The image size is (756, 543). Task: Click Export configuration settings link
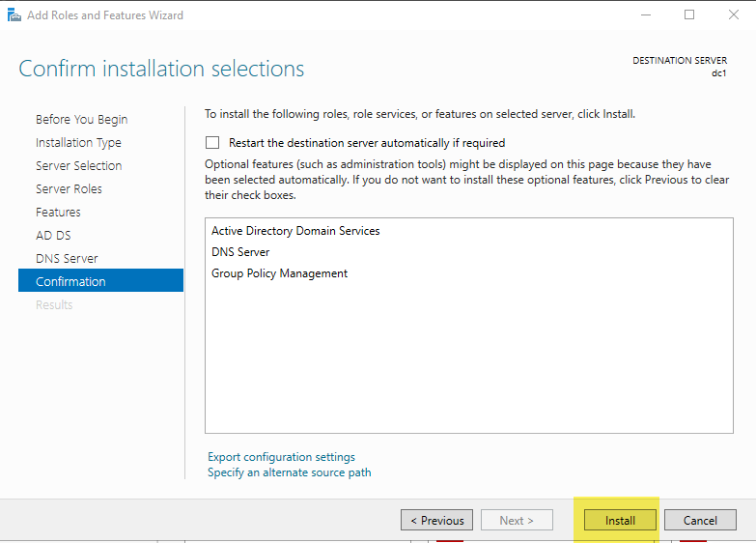[281, 457]
